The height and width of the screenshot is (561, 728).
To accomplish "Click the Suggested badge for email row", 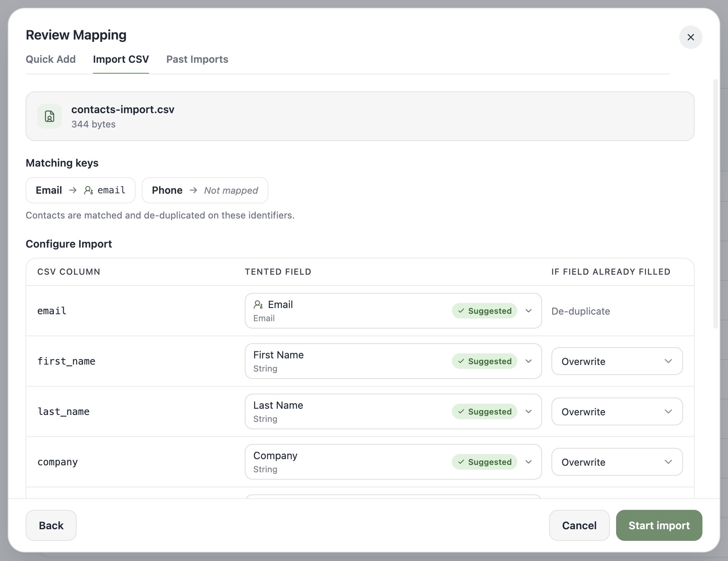I will (x=484, y=311).
